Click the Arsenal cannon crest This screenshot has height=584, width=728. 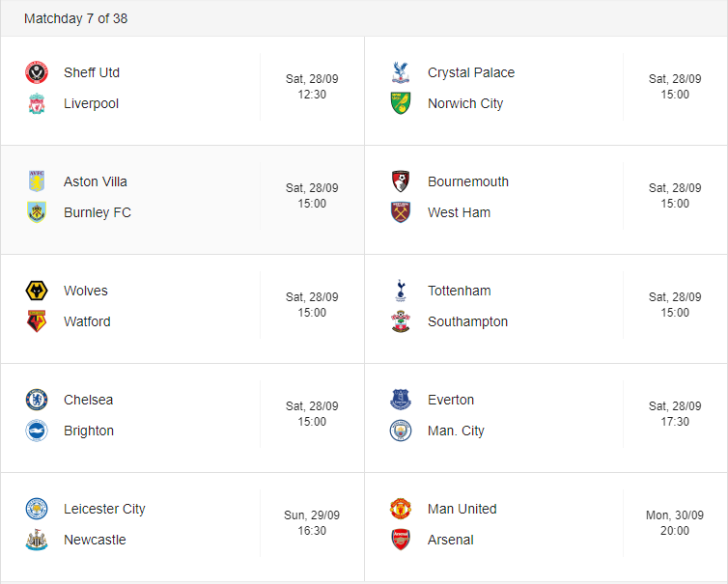click(x=401, y=540)
